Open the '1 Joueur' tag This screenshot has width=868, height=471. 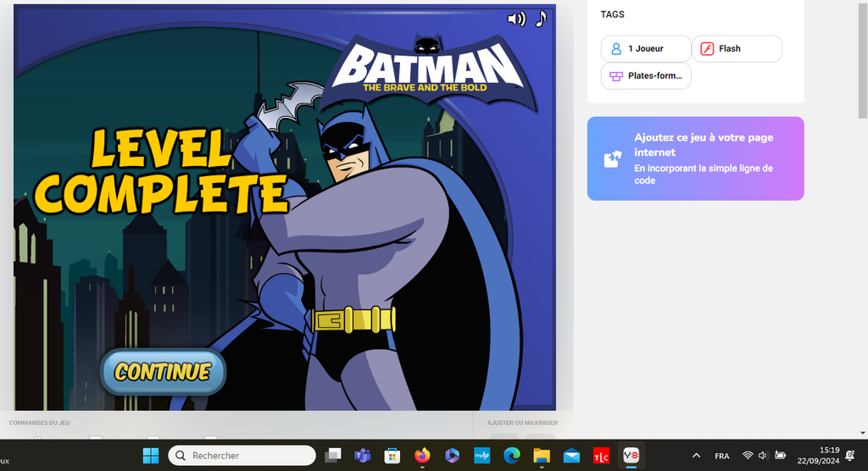pyautogui.click(x=646, y=49)
